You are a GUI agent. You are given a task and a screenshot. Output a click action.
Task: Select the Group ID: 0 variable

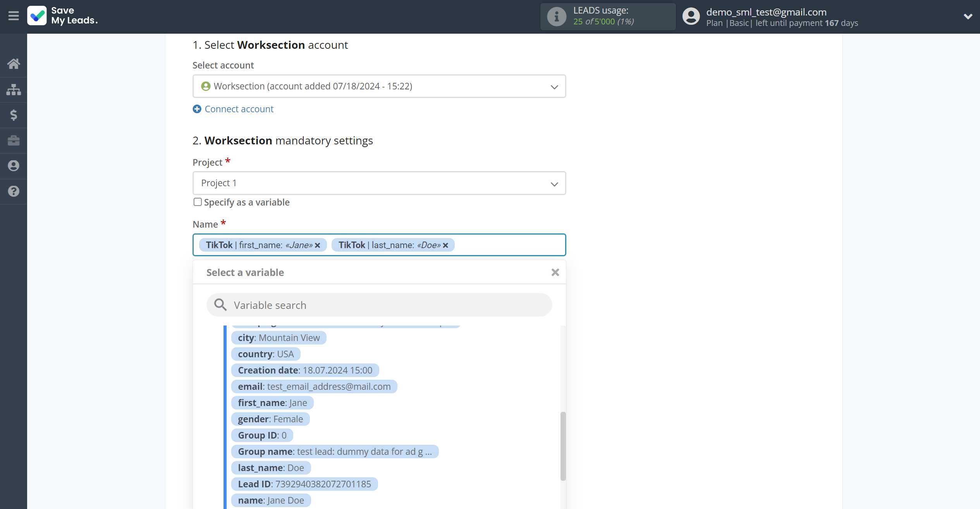coord(262,435)
